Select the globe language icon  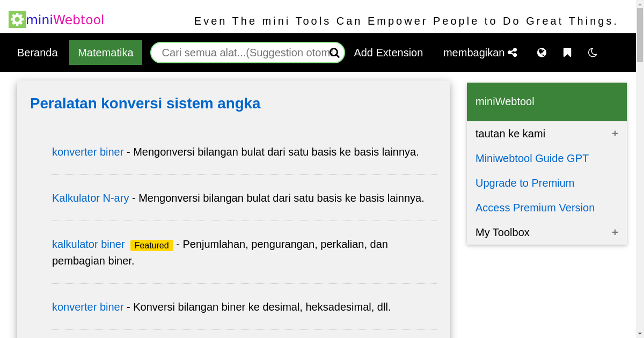541,53
